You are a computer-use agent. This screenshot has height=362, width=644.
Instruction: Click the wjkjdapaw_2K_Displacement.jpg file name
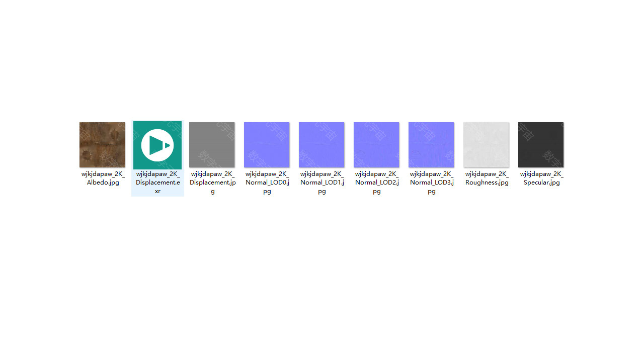(x=212, y=183)
